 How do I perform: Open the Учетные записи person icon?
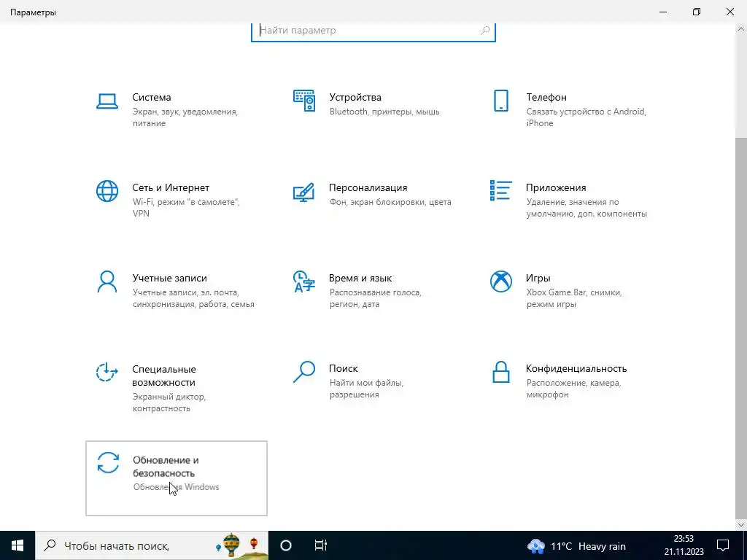[107, 281]
